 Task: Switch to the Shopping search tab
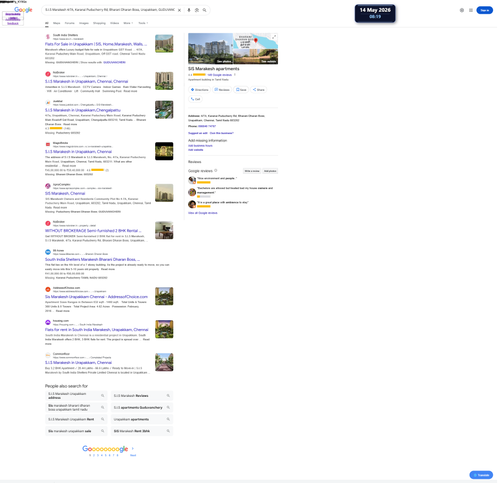99,23
